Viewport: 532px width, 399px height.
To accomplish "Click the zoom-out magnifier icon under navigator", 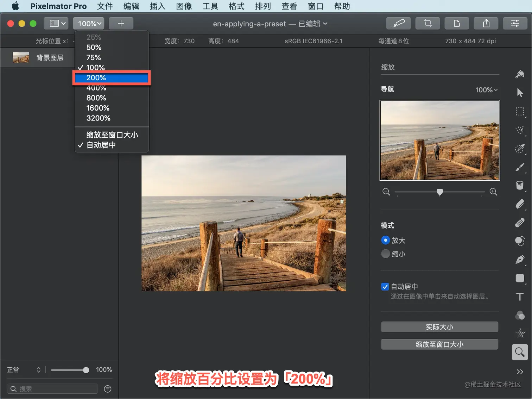I will click(x=386, y=192).
